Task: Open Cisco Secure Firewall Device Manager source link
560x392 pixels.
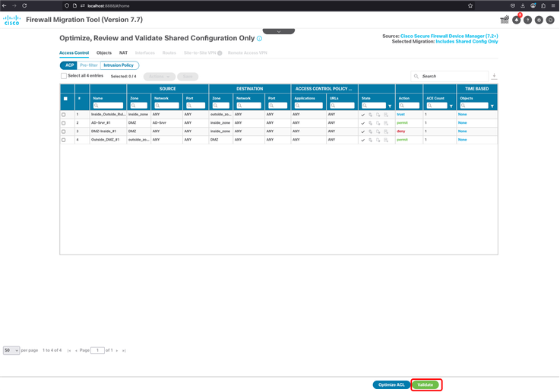Action: pyautogui.click(x=449, y=36)
